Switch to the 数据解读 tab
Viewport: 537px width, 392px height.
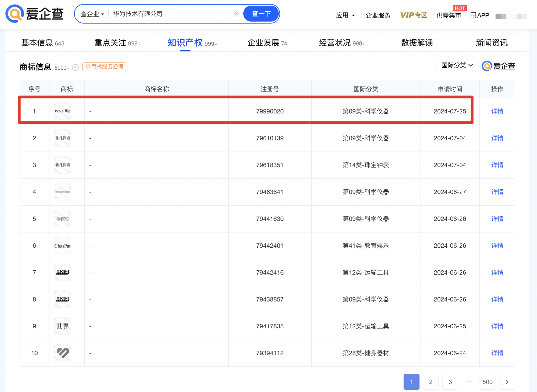click(417, 43)
